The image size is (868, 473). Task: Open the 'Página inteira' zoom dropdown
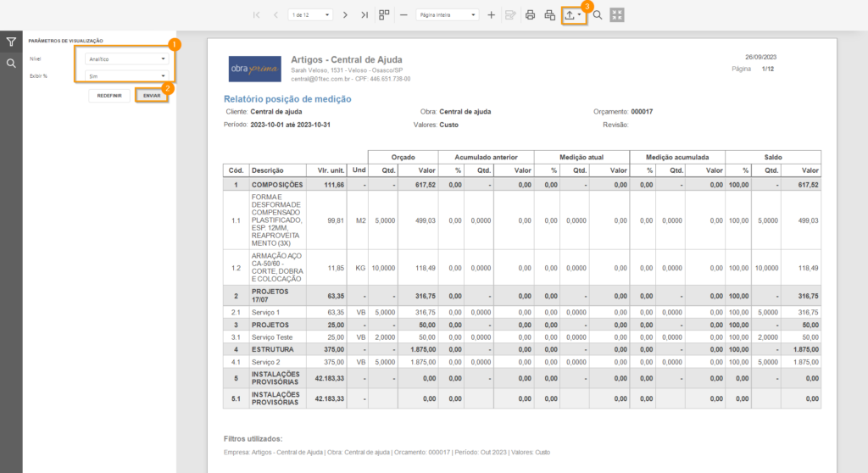(448, 15)
